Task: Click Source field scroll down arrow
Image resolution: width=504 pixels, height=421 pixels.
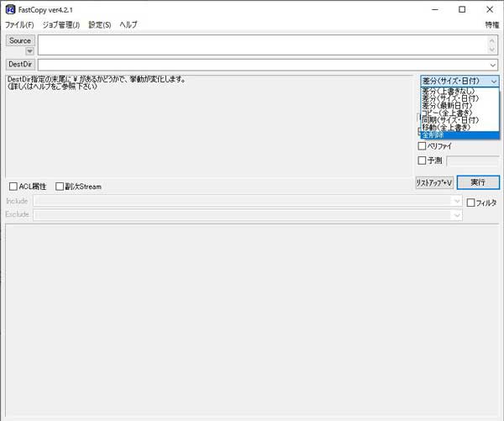Action: point(491,50)
